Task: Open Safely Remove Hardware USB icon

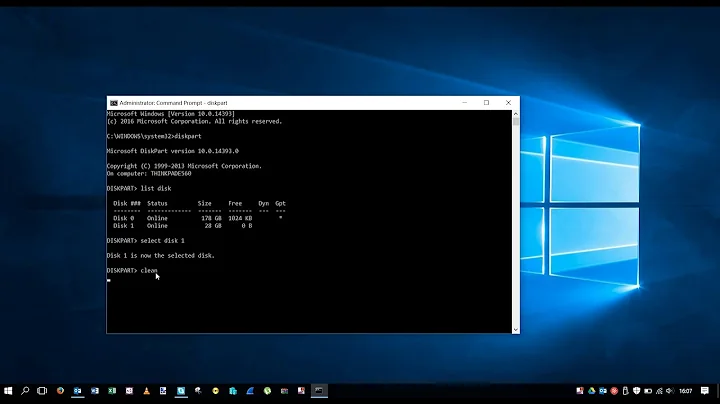Action: pos(625,391)
